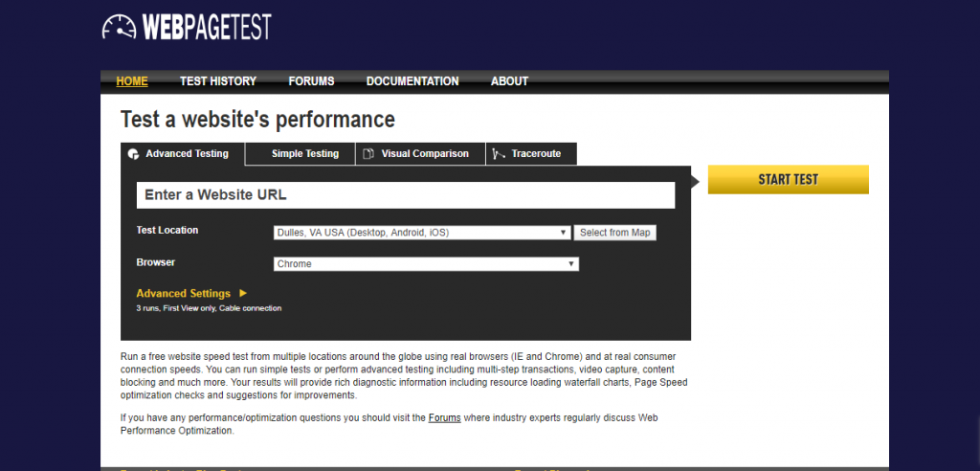Click the Advanced Testing tab icon
This screenshot has width=980, height=471.
click(x=133, y=154)
